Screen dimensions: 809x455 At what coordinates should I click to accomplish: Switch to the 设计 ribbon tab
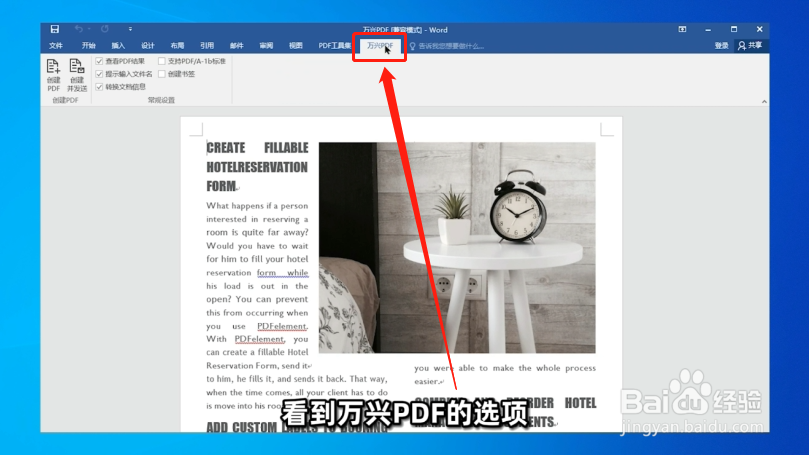(x=148, y=46)
